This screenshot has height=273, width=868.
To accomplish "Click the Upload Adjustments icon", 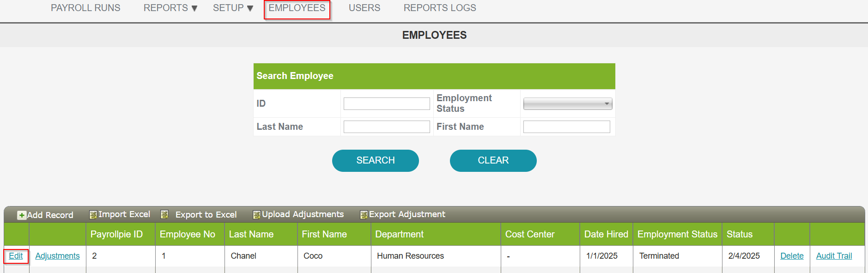I will pos(257,215).
